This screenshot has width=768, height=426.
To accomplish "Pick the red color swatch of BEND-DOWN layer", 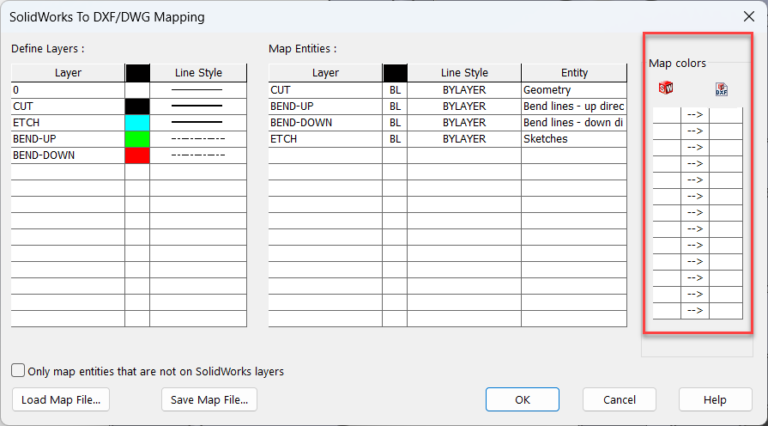I will (137, 155).
